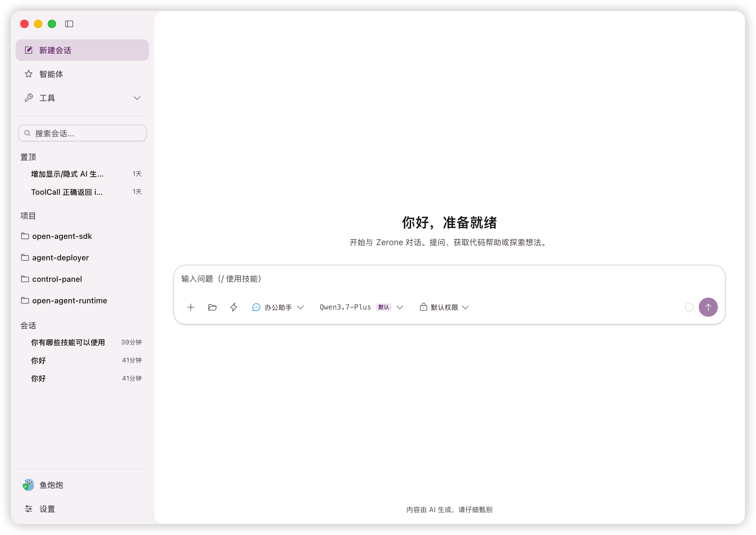The image size is (756, 535).
Task: Click the 置顶 section header
Action: tap(28, 157)
